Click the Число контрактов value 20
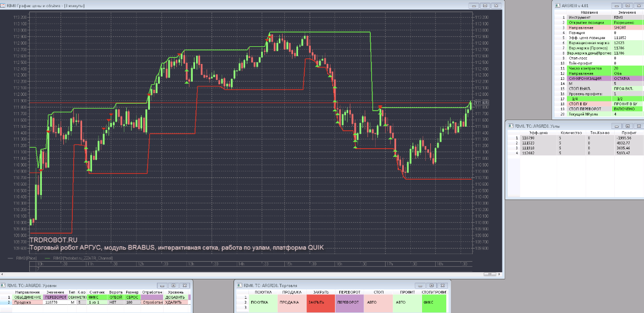Viewport: 644px width, 313px height. coord(627,68)
